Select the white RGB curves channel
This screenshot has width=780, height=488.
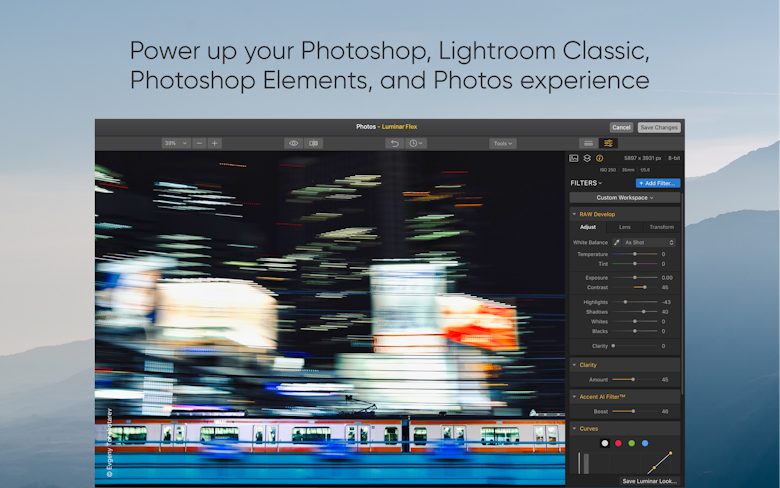click(x=605, y=443)
